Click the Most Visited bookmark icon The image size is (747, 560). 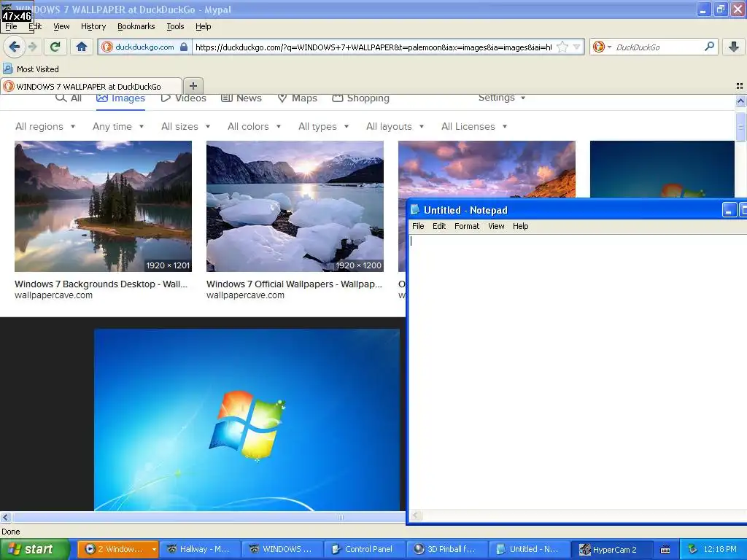(x=7, y=69)
